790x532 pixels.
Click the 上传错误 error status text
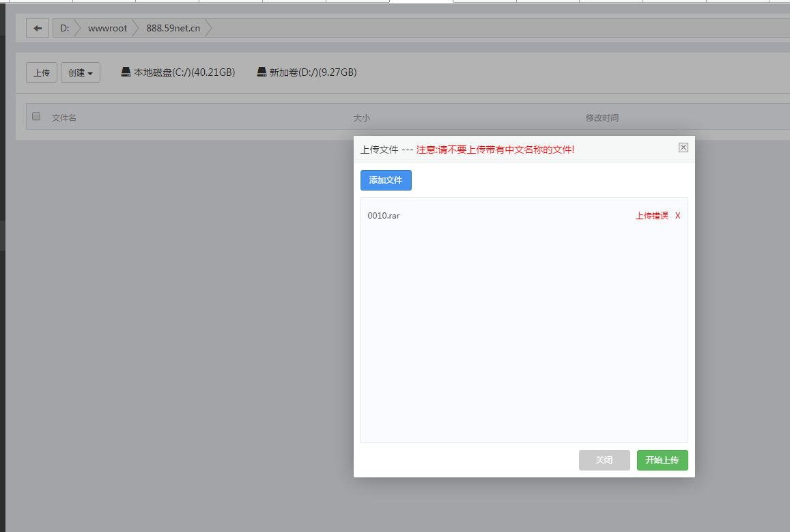click(652, 216)
